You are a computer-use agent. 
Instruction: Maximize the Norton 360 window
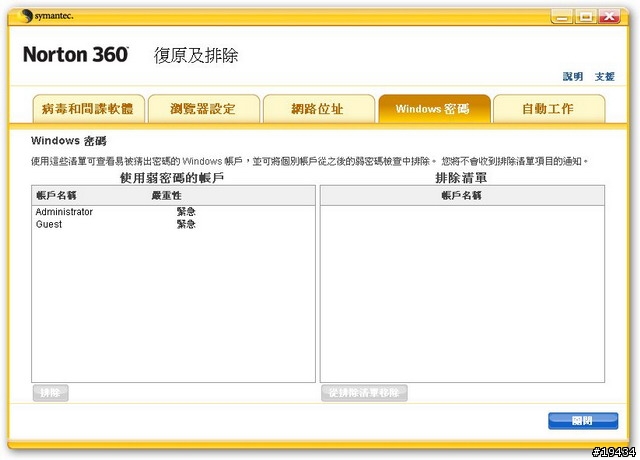[586, 16]
